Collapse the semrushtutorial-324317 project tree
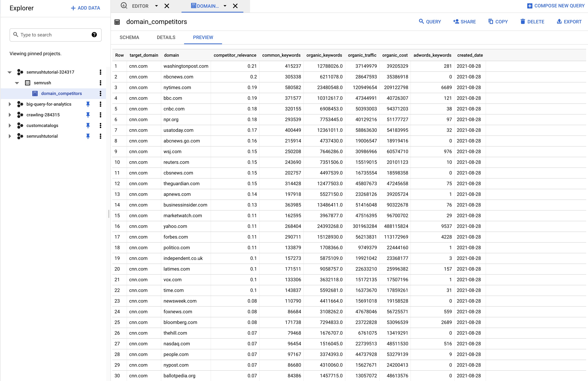The image size is (588, 381). [10, 72]
